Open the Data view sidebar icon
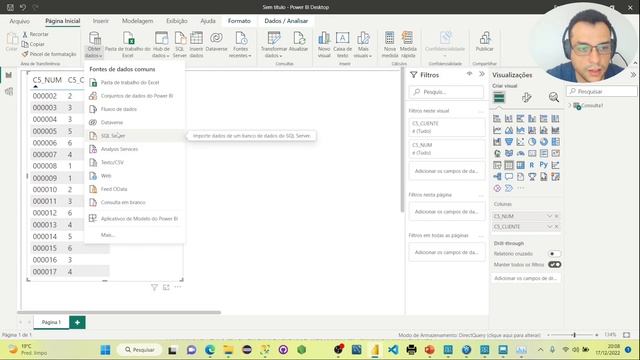 [9, 91]
